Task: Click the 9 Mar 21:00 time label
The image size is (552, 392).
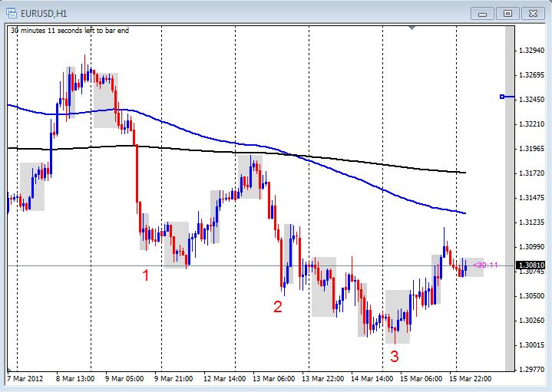Action: tap(174, 379)
